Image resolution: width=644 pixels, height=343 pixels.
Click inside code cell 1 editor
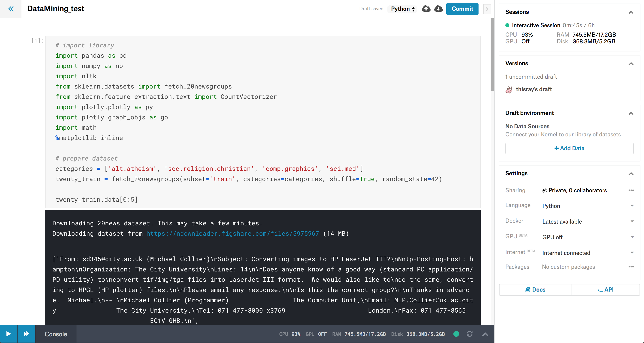tap(263, 122)
